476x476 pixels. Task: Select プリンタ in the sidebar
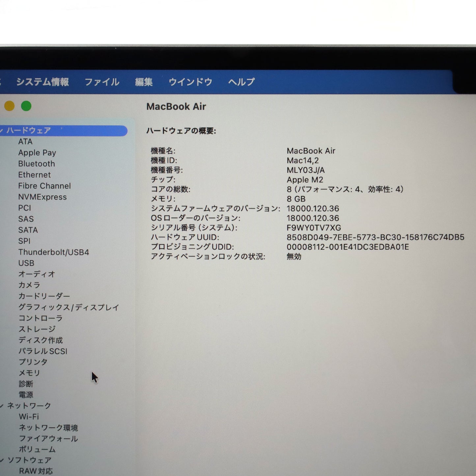[x=33, y=362]
